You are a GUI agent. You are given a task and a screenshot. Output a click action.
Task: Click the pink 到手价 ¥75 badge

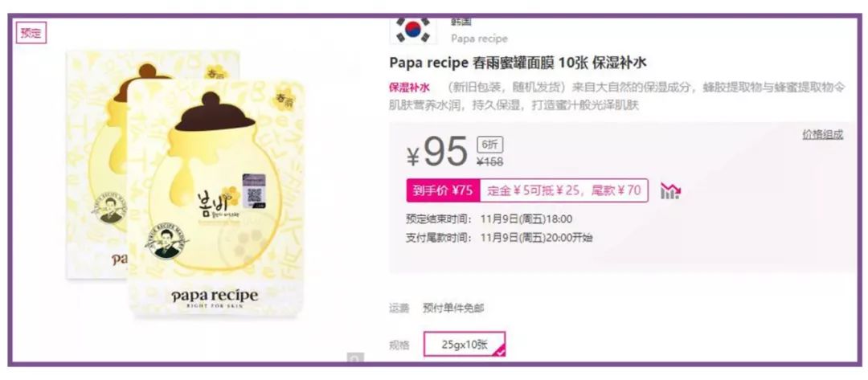(x=443, y=191)
